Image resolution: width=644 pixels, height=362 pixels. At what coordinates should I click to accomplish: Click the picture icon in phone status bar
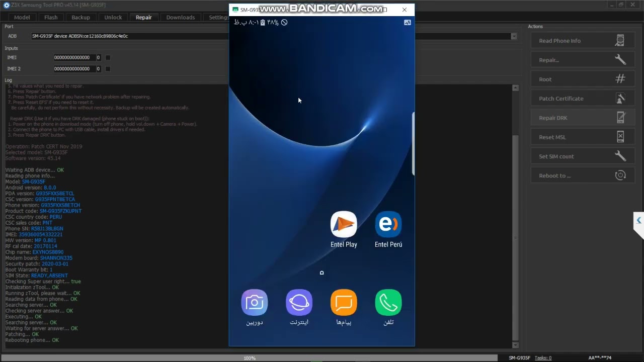click(x=408, y=22)
